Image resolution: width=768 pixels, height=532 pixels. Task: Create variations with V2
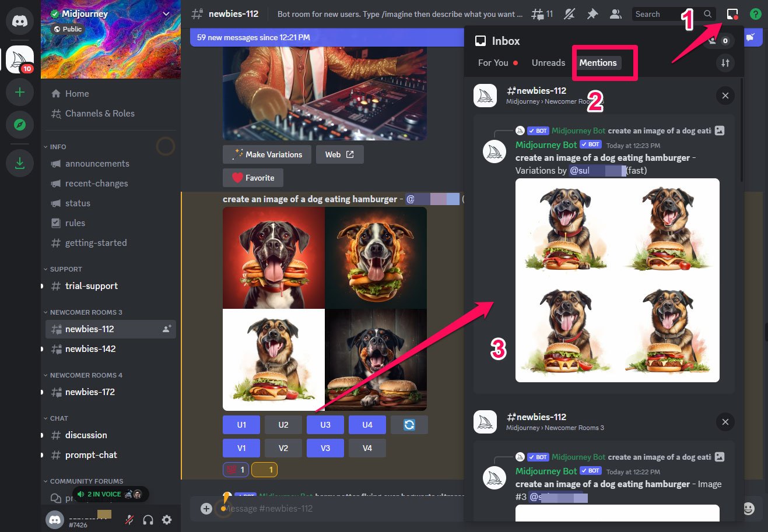coord(283,448)
